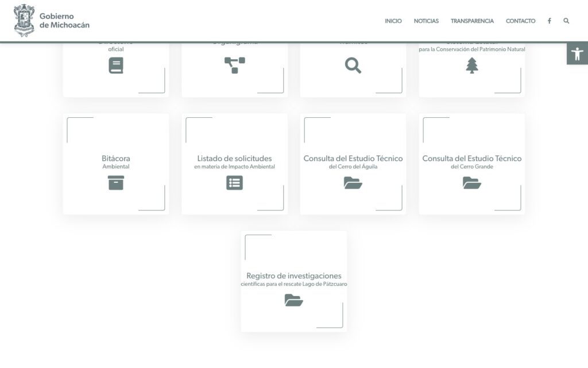
Task: Open the folder icon for Cerro Grande
Action: [471, 183]
